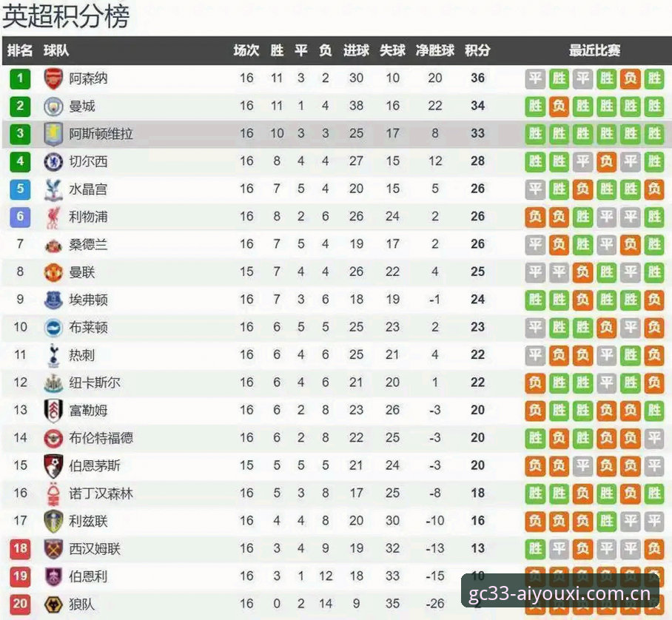Select the 最近比赛 header
The width and height of the screenshot is (672, 620).
tap(594, 50)
